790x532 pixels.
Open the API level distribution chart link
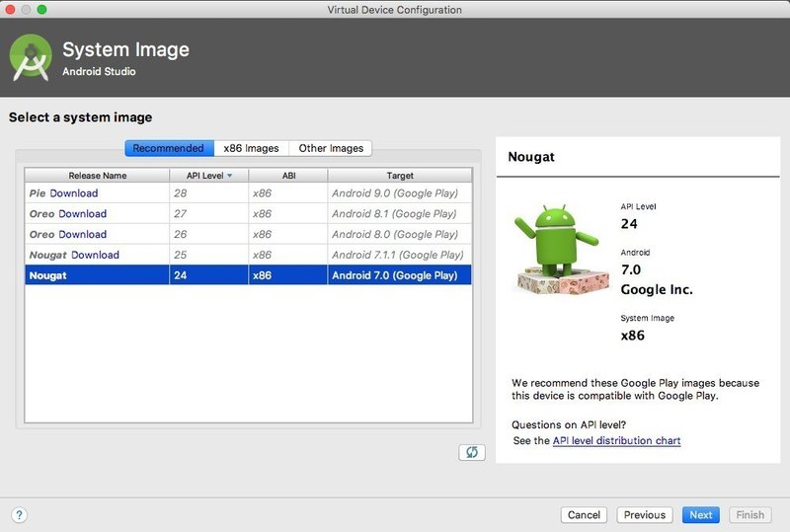616,441
